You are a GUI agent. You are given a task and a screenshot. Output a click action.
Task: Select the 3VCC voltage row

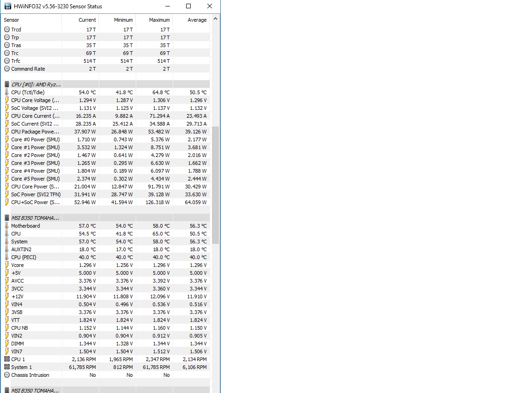[x=105, y=289]
